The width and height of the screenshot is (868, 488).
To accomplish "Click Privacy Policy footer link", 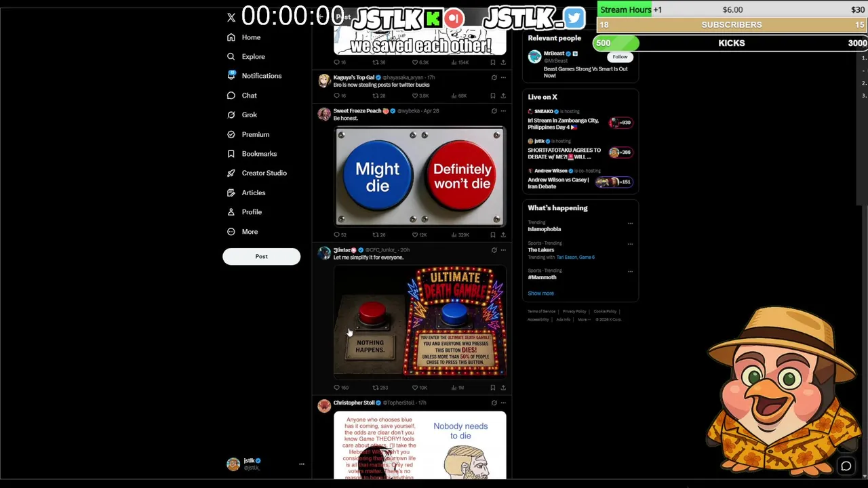I will pyautogui.click(x=574, y=312).
